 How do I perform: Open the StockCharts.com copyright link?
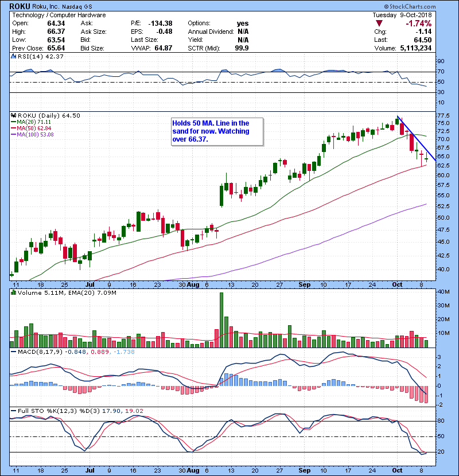(x=410, y=6)
